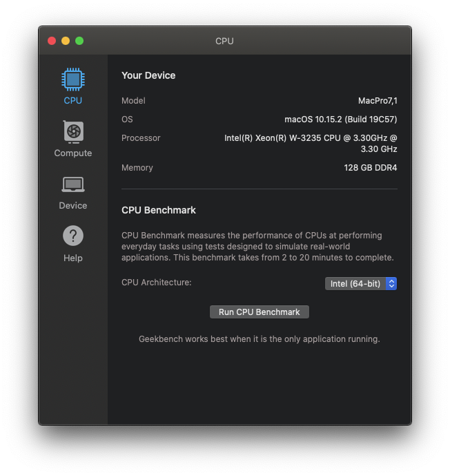The width and height of the screenshot is (450, 476).
Task: Open the Device laptop icon
Action: click(x=73, y=184)
